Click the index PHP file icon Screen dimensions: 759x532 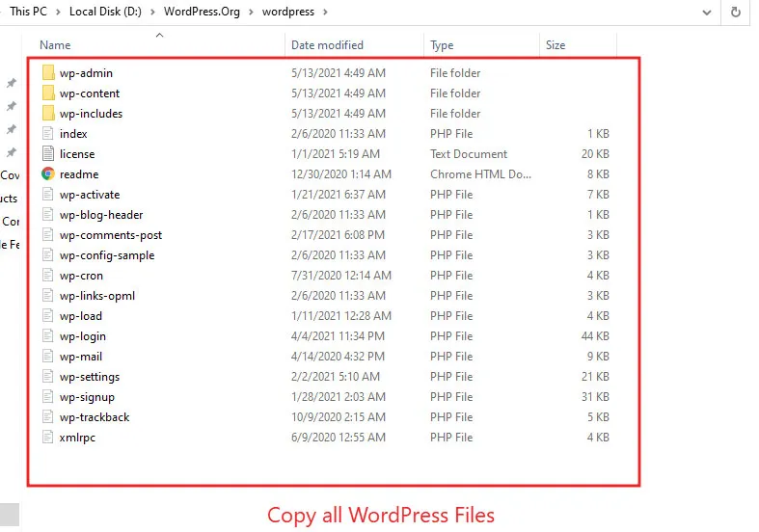pyautogui.click(x=48, y=134)
